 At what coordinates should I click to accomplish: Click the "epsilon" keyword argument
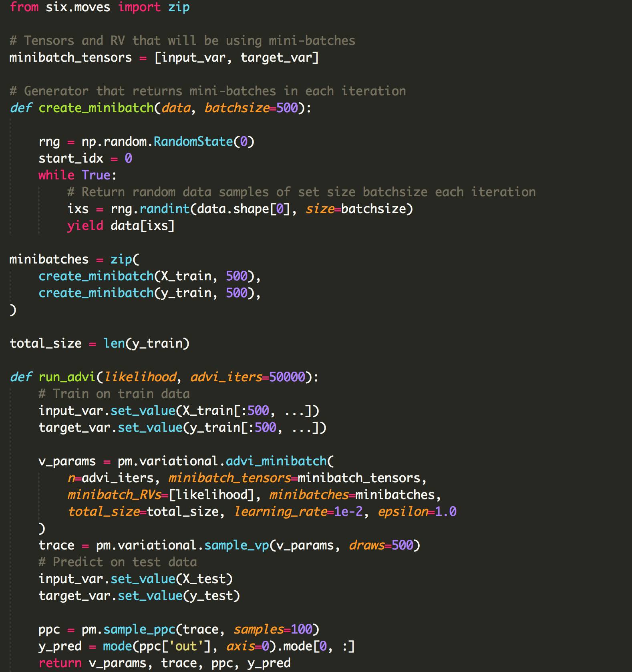tap(403, 512)
